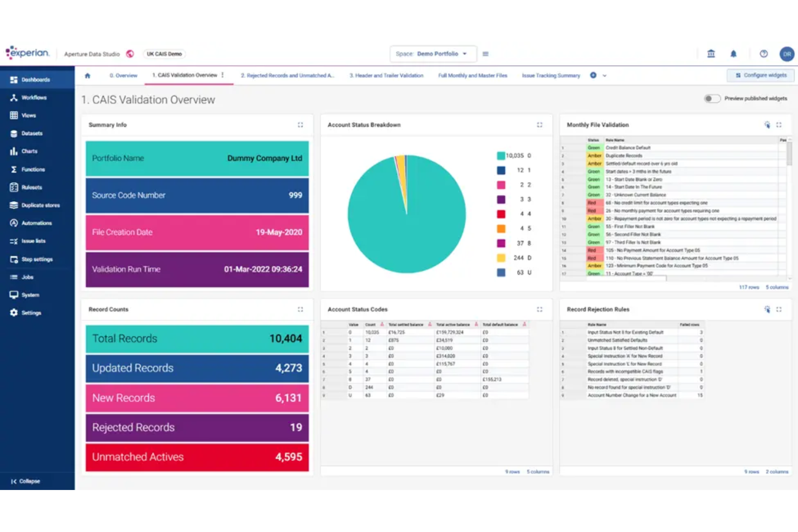The width and height of the screenshot is (798, 532).
Task: Open Help using the question mark icon
Action: pyautogui.click(x=763, y=53)
